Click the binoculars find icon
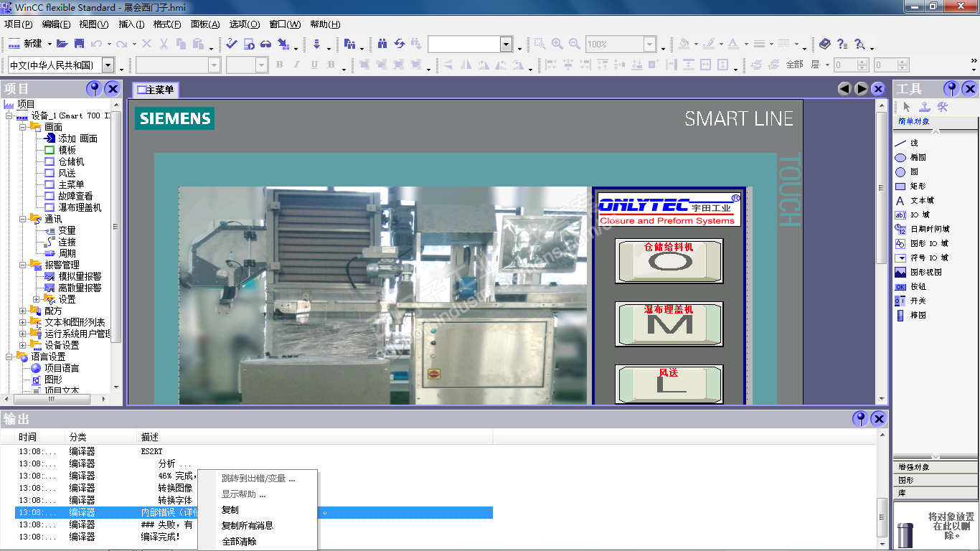Image resolution: width=980 pixels, height=551 pixels. click(x=382, y=44)
